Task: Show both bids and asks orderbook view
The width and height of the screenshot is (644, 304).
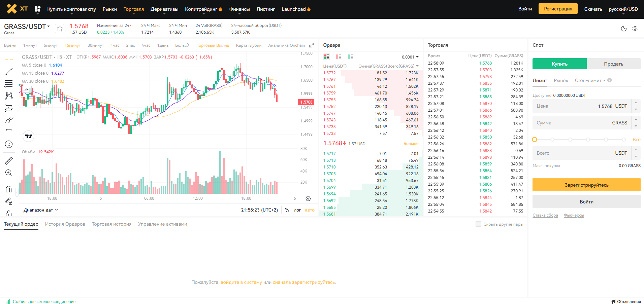Action: pyautogui.click(x=327, y=57)
